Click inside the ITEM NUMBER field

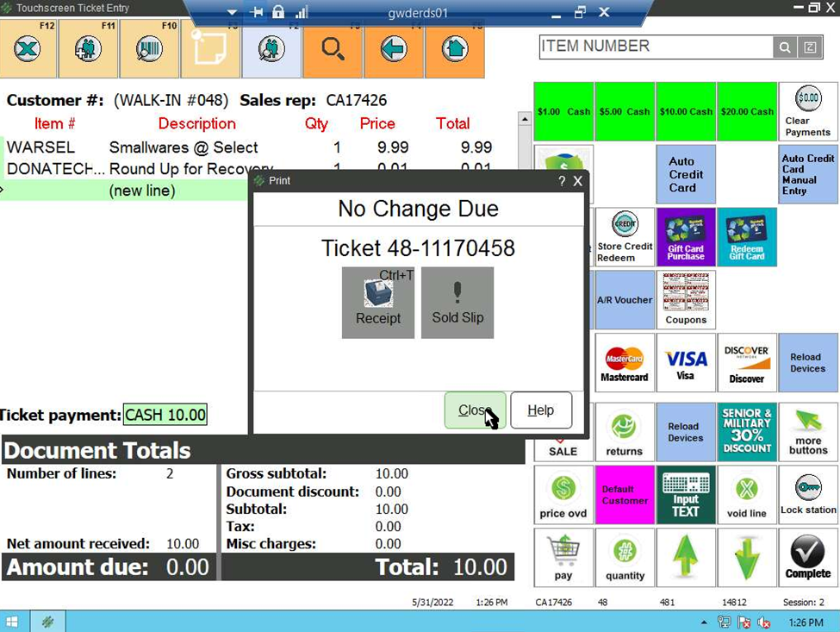tap(656, 47)
